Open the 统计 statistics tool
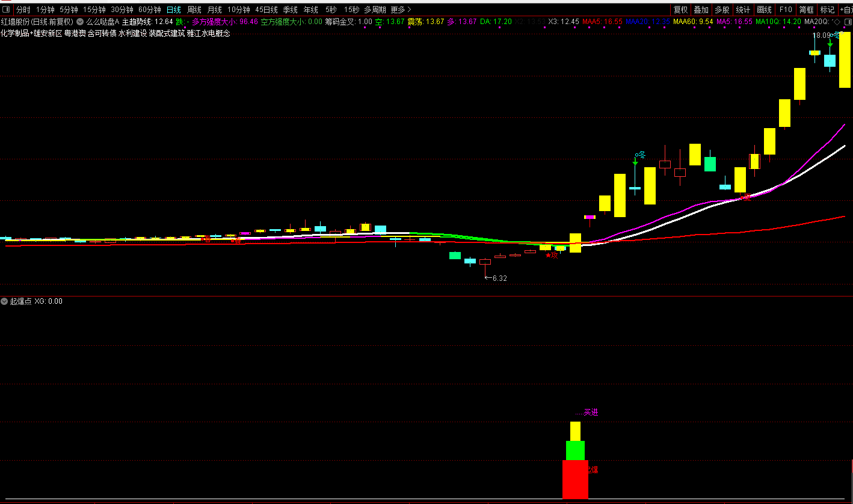 pos(744,10)
